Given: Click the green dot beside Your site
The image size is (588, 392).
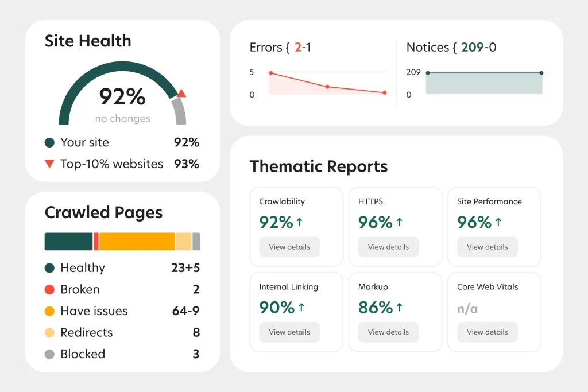Looking at the screenshot, I should click(x=50, y=142).
